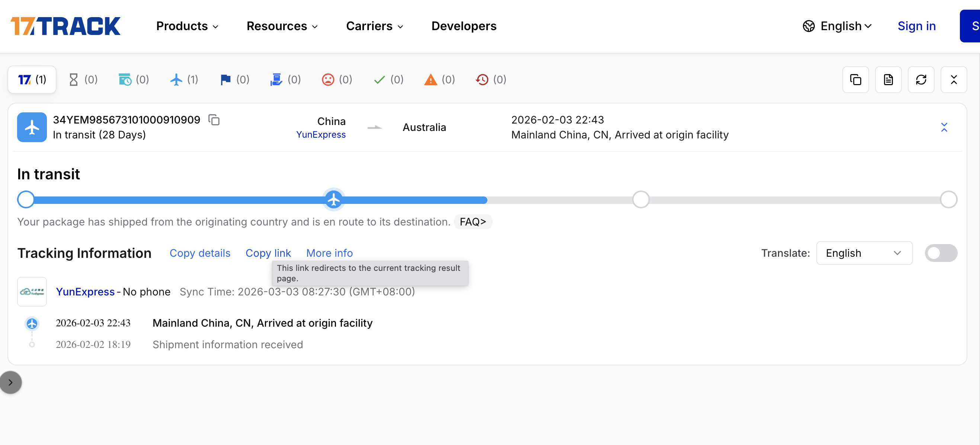The width and height of the screenshot is (980, 445).
Task: Collapse the shipment details chevron
Action: click(x=944, y=127)
